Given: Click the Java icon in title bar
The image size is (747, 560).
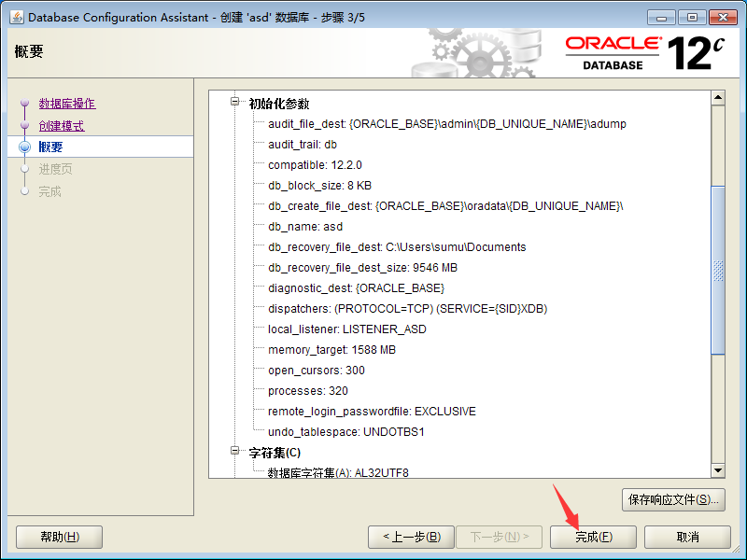Looking at the screenshot, I should (x=16, y=17).
